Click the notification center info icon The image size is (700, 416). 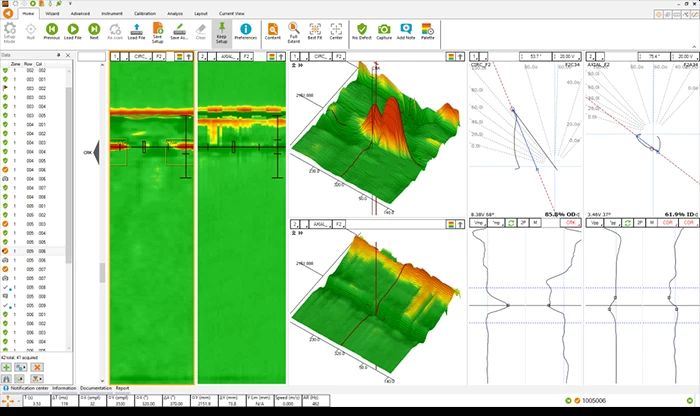coord(6,388)
